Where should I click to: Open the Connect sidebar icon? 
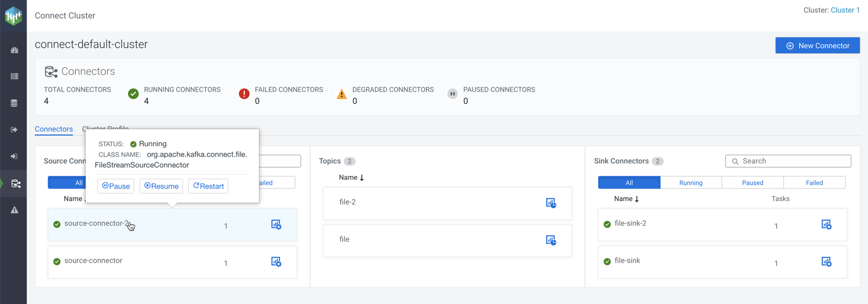[16, 184]
